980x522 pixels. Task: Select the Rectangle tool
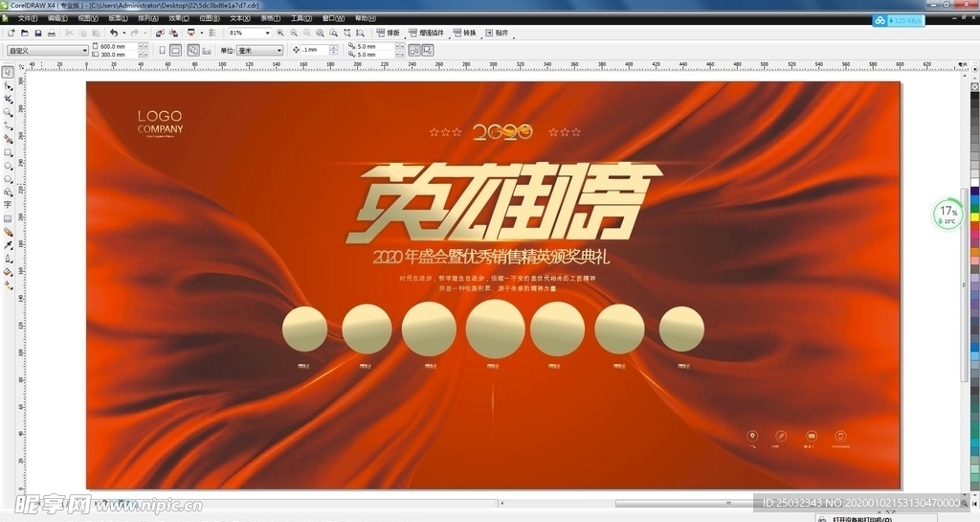coord(8,152)
